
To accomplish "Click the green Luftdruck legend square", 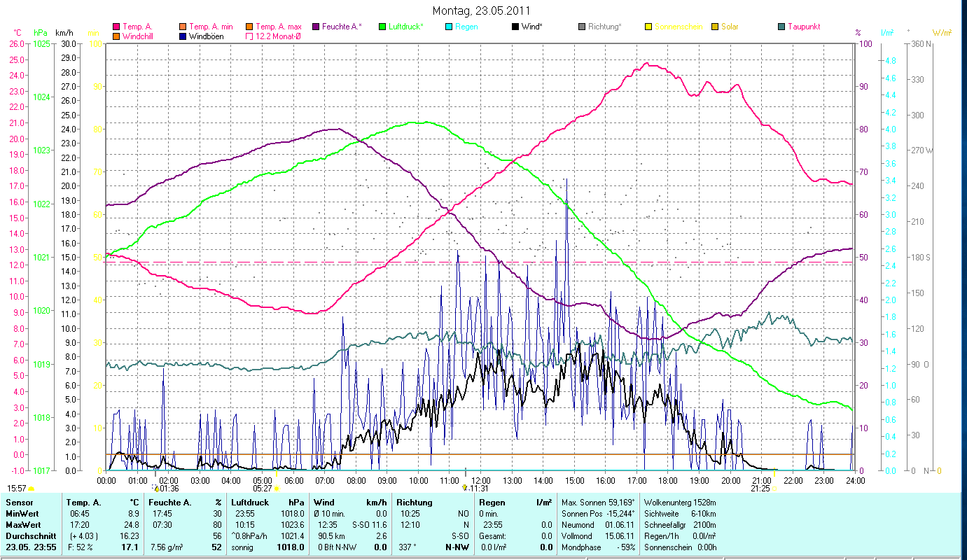I will 382,27.
